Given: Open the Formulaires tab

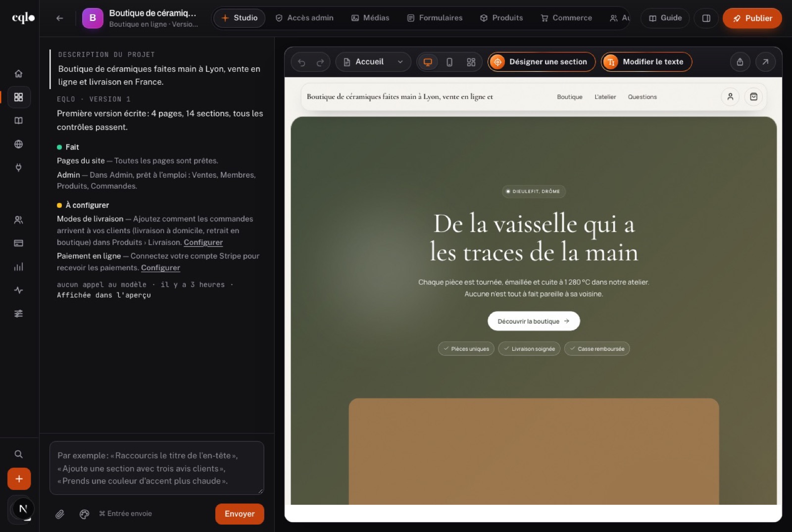Looking at the screenshot, I should (435, 18).
